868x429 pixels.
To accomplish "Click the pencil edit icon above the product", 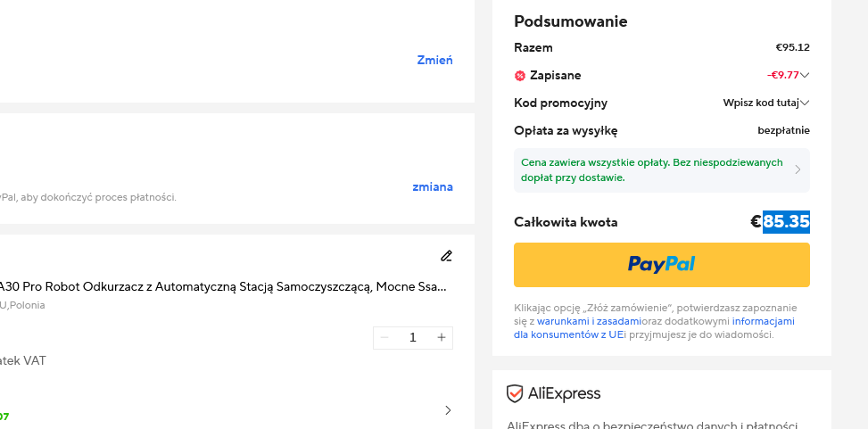I will coord(446,256).
